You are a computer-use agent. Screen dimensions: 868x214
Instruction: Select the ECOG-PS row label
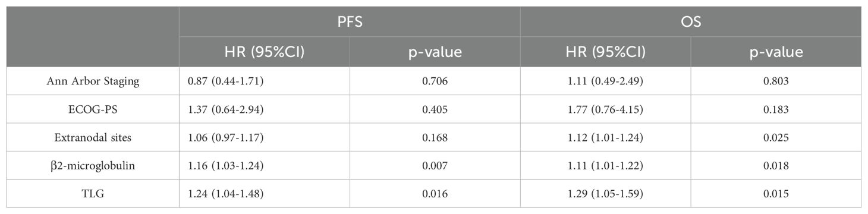pos(93,109)
